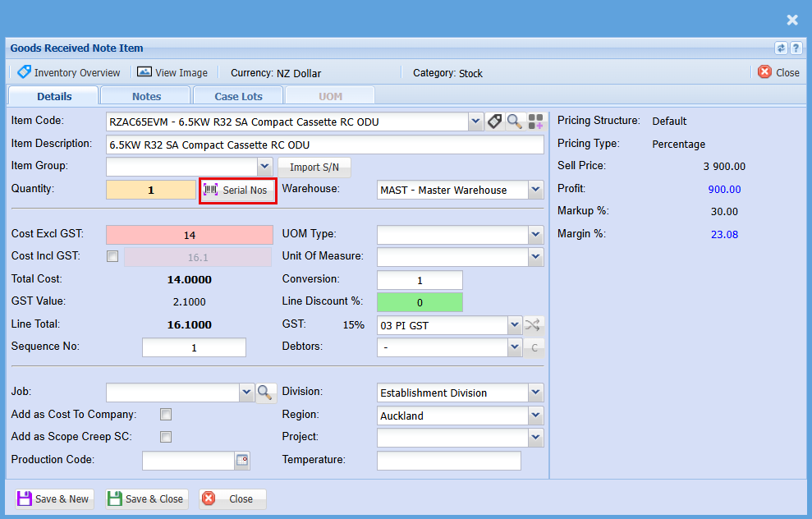The height and width of the screenshot is (519, 812).
Task: Click the Job search magnifier icon
Action: (x=265, y=393)
